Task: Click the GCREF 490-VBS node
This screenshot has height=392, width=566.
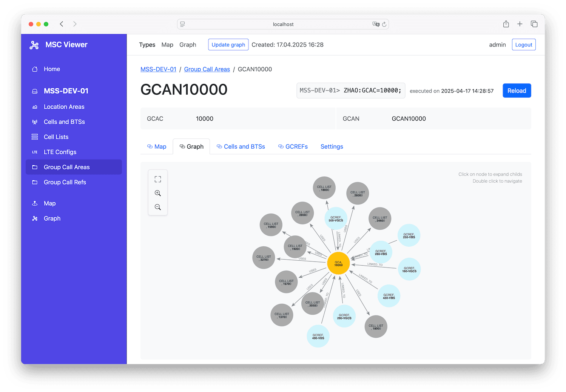Action: [x=318, y=336]
